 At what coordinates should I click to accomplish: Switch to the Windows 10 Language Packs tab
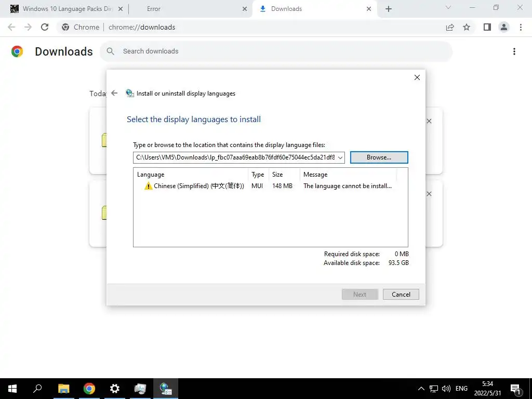[x=67, y=9]
